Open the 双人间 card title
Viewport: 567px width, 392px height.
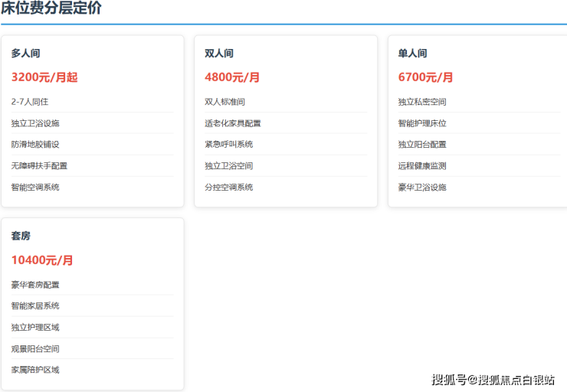point(218,54)
